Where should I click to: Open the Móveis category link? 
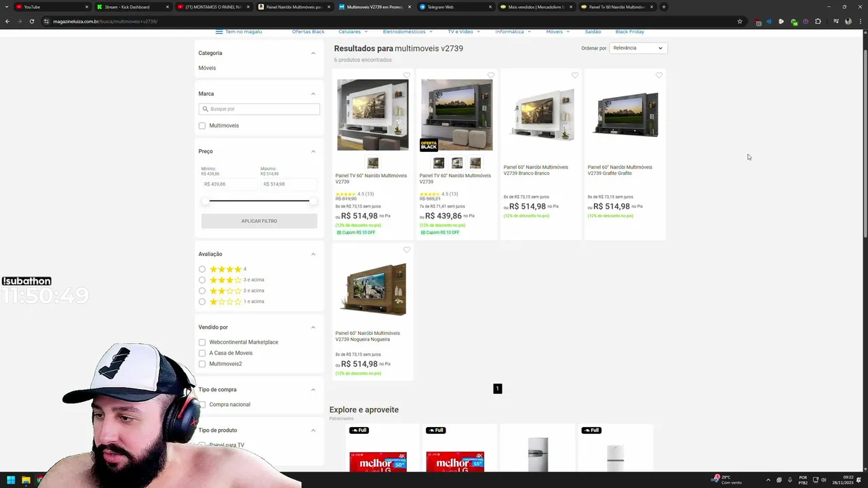click(207, 68)
